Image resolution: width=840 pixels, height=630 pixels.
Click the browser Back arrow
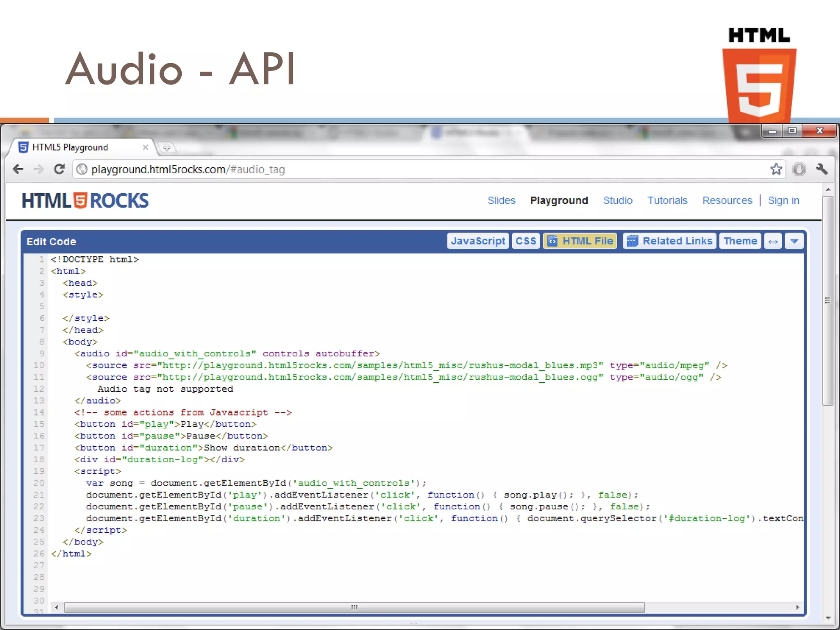18,169
